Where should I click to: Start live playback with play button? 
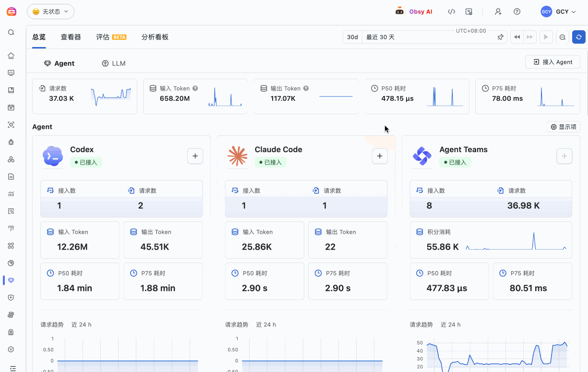pyautogui.click(x=546, y=37)
